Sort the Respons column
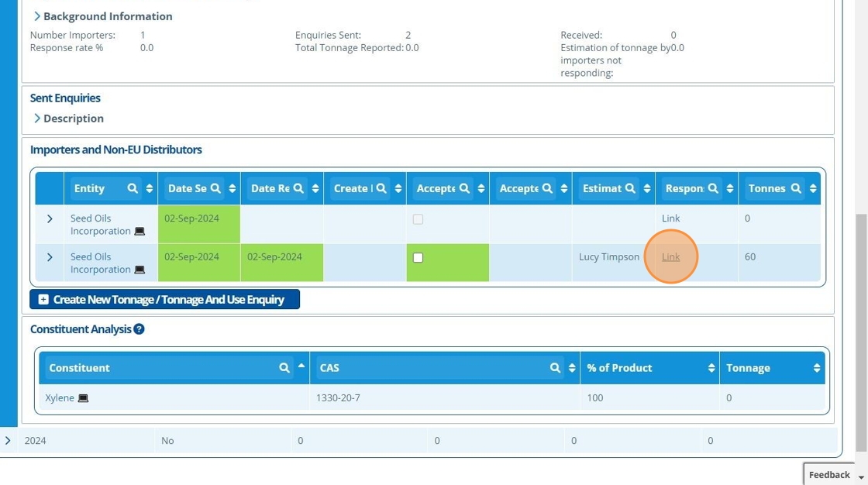 coord(730,188)
